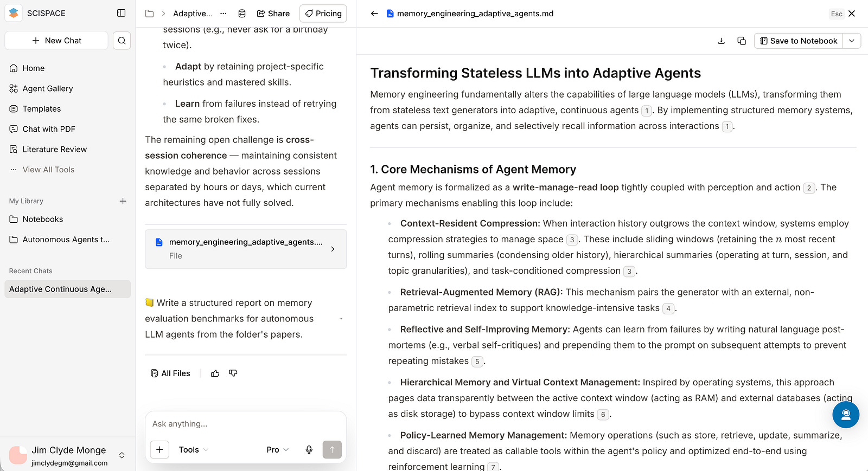The image size is (868, 471).
Task: Click the memory_engineering_adaptive_agents.md filename
Action: point(475,14)
